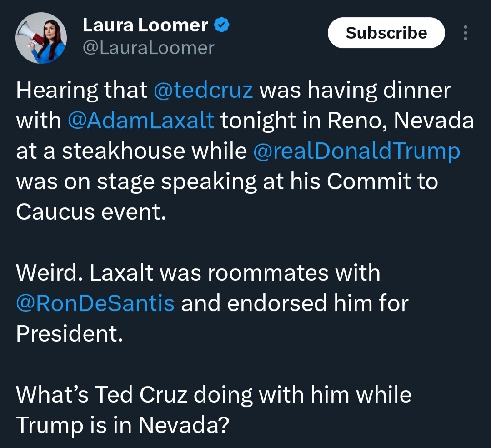This screenshot has height=448, width=491.
Task: Follow the @AdamLaxalt mention link
Action: (141, 121)
